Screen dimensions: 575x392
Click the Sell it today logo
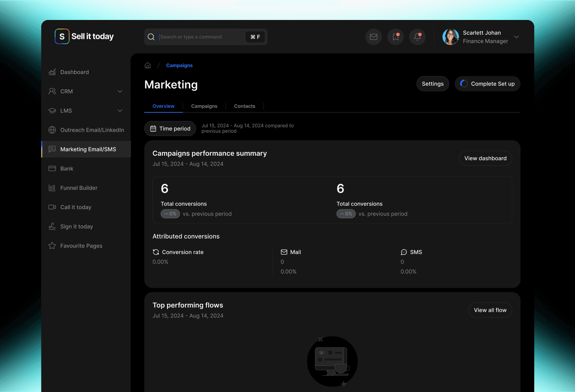(84, 37)
